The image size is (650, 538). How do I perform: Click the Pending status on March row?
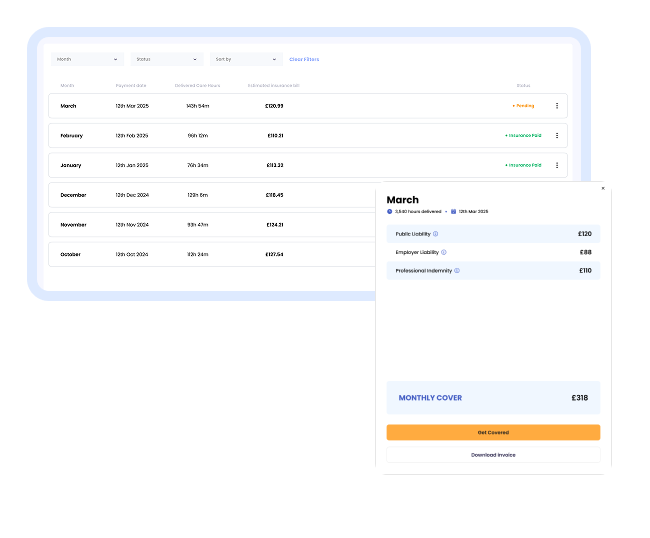click(x=523, y=106)
